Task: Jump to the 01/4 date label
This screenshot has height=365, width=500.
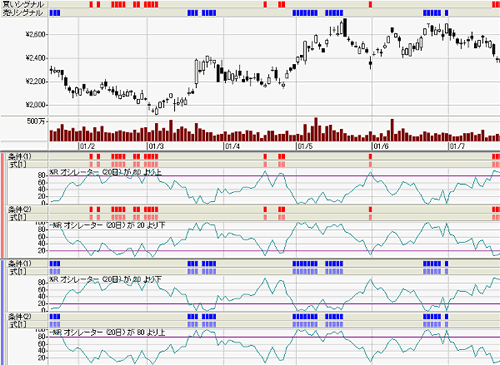Action: tap(232, 146)
